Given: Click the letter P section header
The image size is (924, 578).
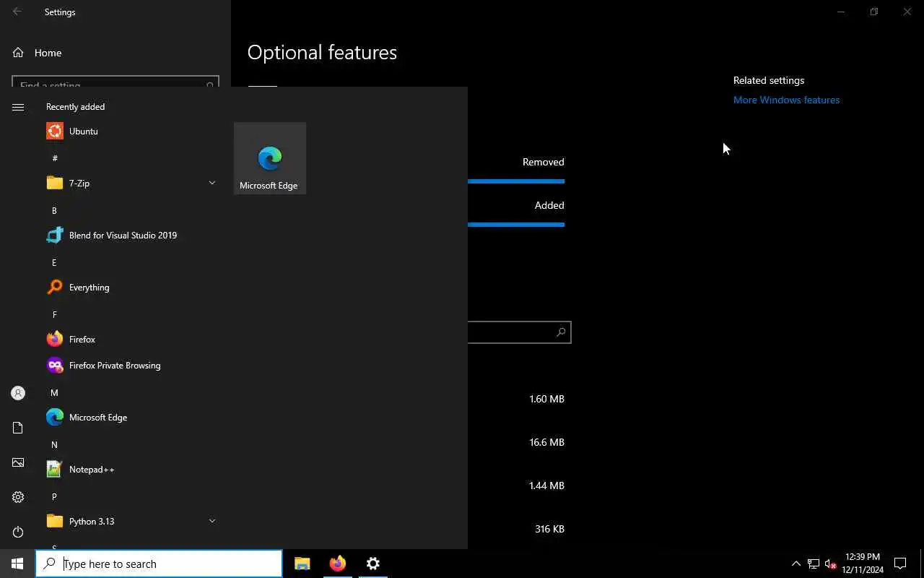Looking at the screenshot, I should (54, 496).
